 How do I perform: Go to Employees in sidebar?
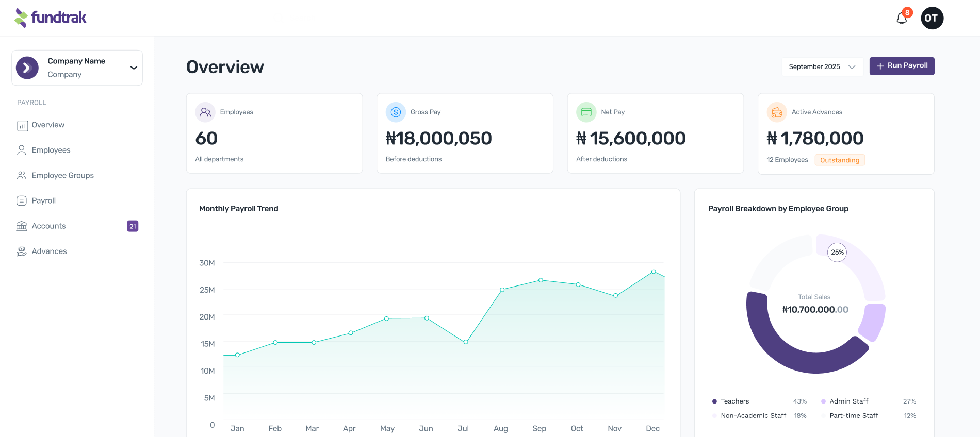point(51,150)
